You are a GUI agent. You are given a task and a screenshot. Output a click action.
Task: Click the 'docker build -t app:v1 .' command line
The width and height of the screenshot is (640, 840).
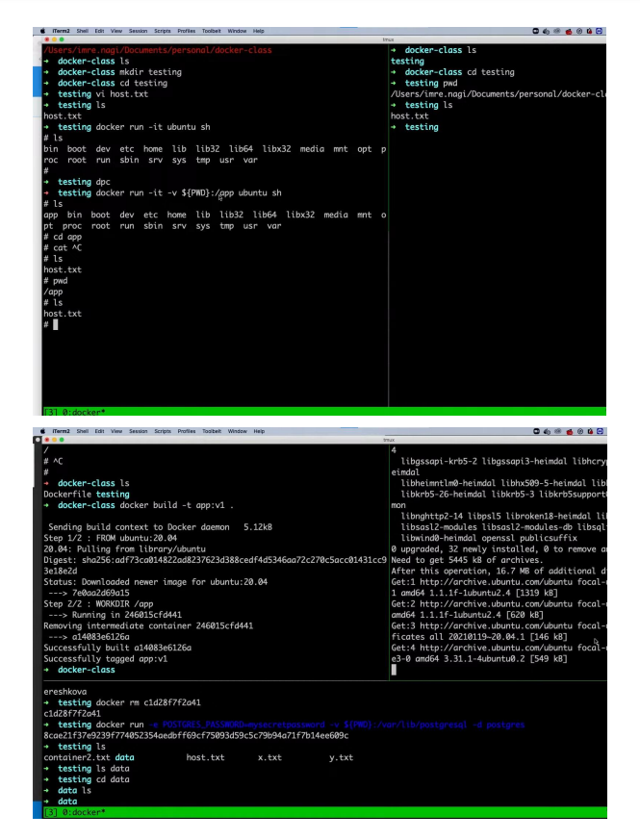pos(139,505)
